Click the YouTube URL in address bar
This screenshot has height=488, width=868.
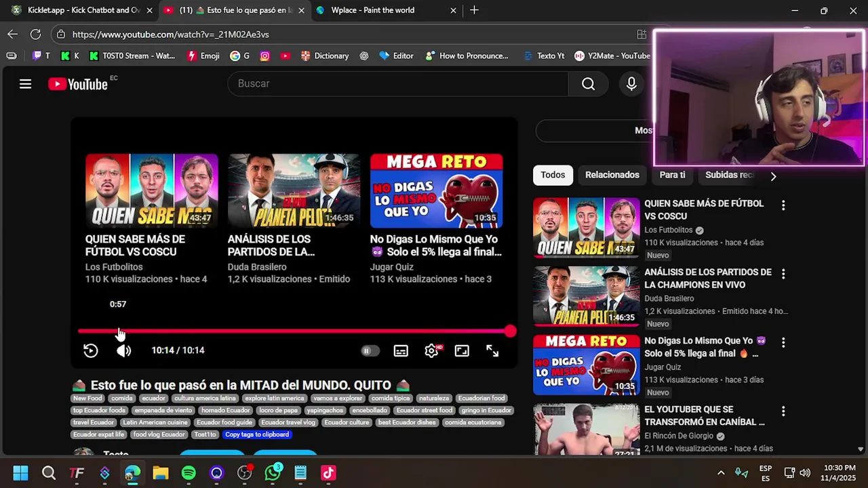click(170, 35)
